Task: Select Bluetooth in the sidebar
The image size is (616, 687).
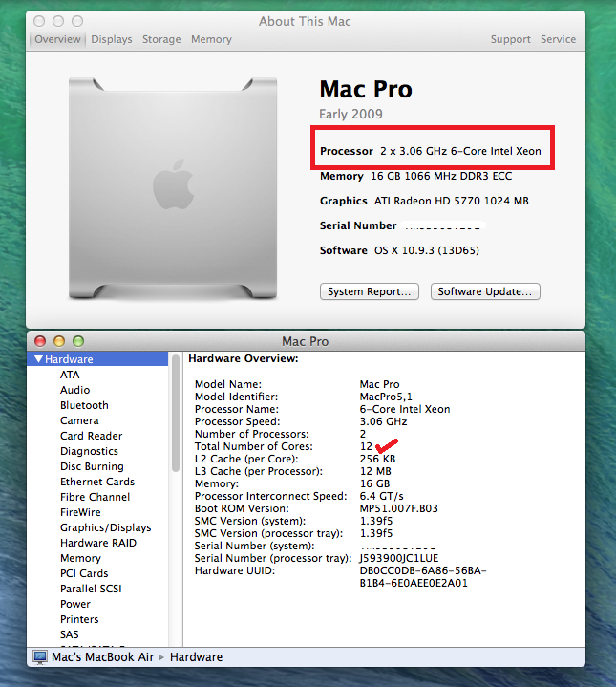Action: click(84, 405)
